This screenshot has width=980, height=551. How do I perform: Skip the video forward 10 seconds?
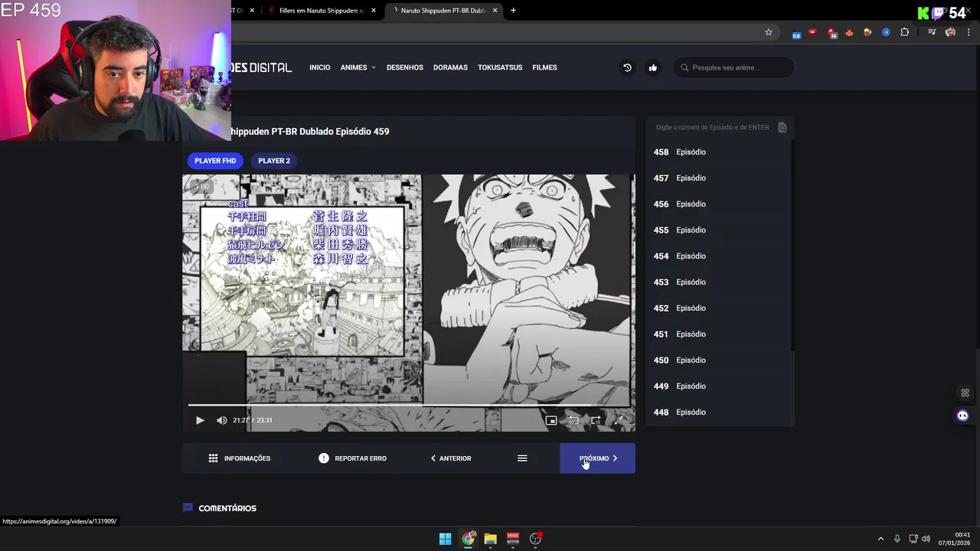(596, 420)
